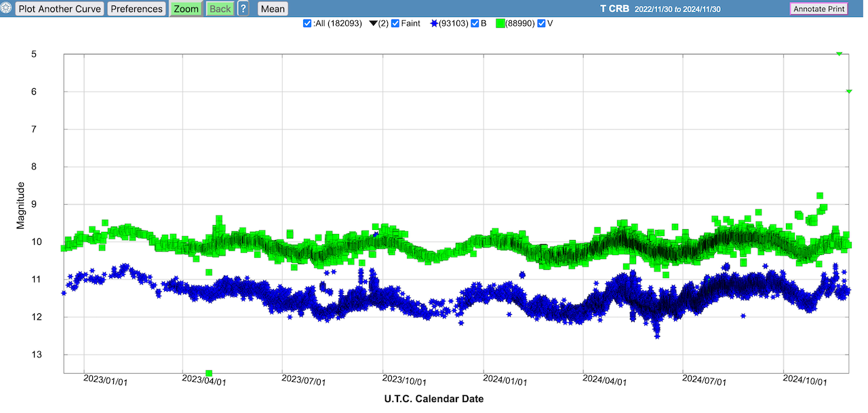Screen dimensions: 868x413
Task: Click the green triangle marker at magnitude 6
Action: point(849,92)
